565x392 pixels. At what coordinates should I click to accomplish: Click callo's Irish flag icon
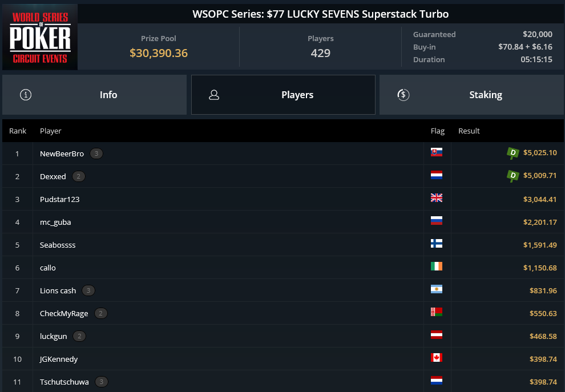[x=437, y=266]
